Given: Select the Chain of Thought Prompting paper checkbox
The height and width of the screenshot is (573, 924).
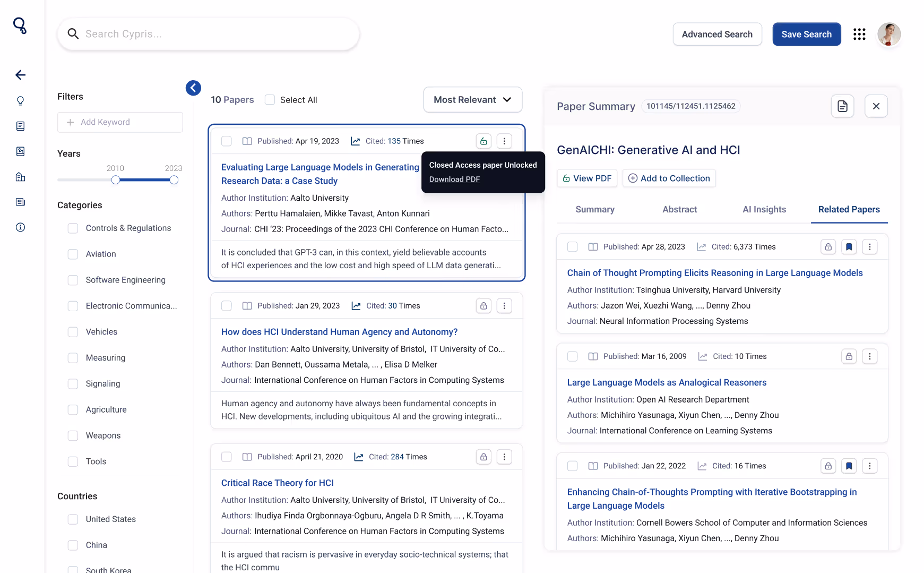Looking at the screenshot, I should [572, 247].
